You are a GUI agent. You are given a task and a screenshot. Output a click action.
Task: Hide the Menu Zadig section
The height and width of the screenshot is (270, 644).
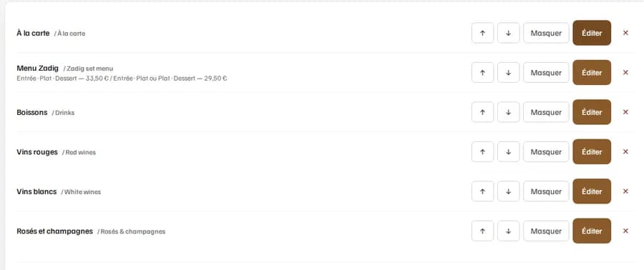(x=546, y=73)
